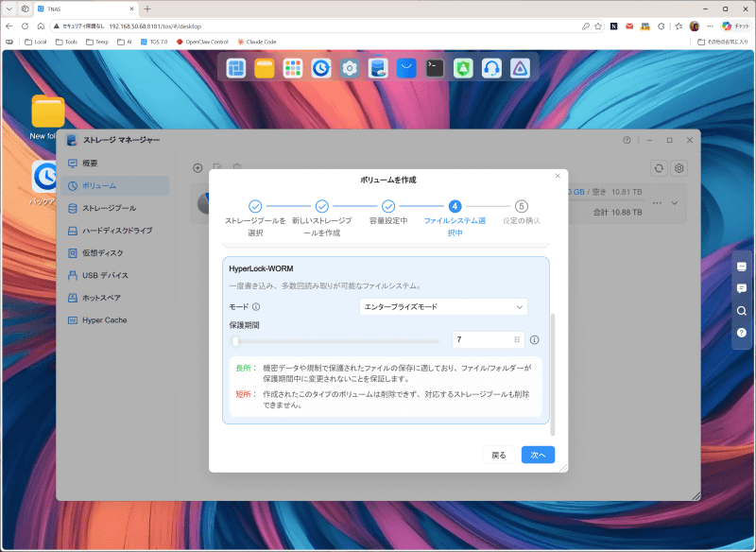Viewport: 756px width, 552px height.
Task: Open the エンタープライズモード mode dropdown
Action: tap(443, 307)
